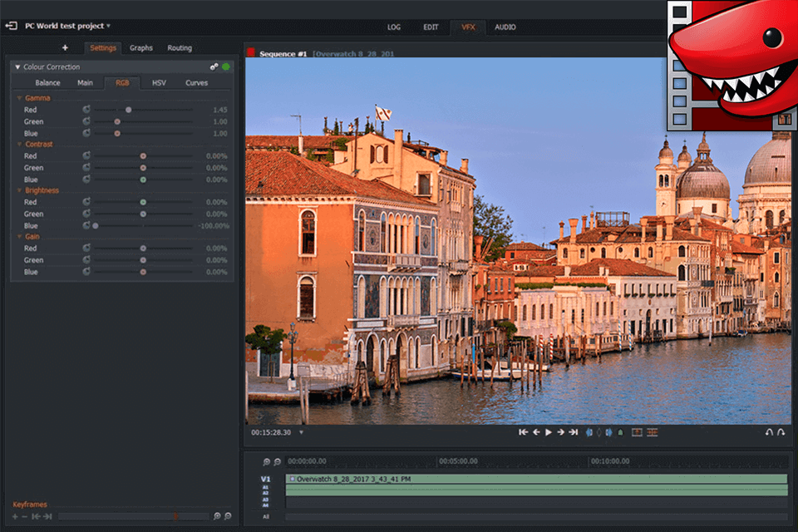Collapse the Brightness section
This screenshot has width=798, height=532.
(19, 190)
